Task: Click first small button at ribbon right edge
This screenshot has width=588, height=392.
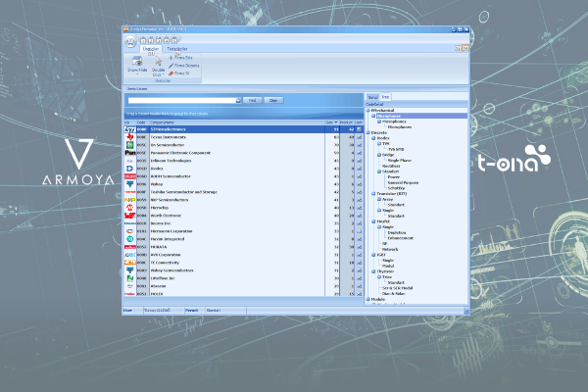Action: (x=458, y=48)
